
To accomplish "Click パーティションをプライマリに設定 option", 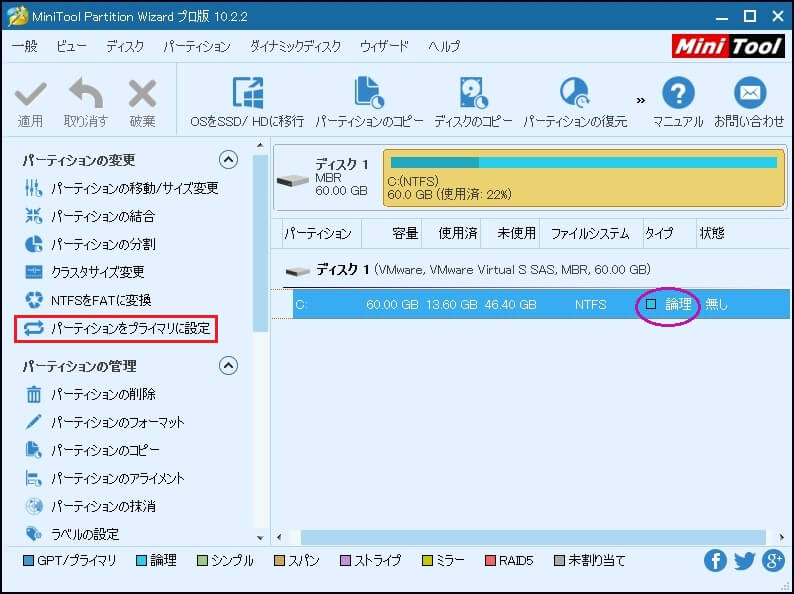I will click(116, 329).
